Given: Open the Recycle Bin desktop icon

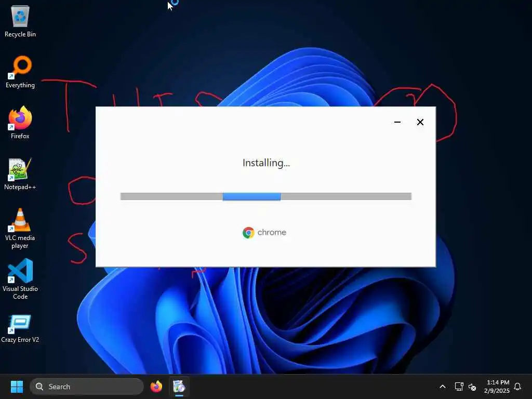Looking at the screenshot, I should point(20,21).
